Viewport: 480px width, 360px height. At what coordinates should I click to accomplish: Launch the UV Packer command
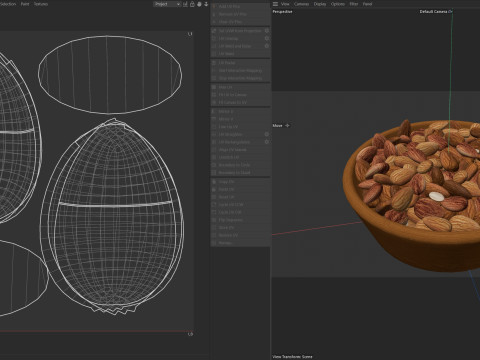click(x=240, y=63)
